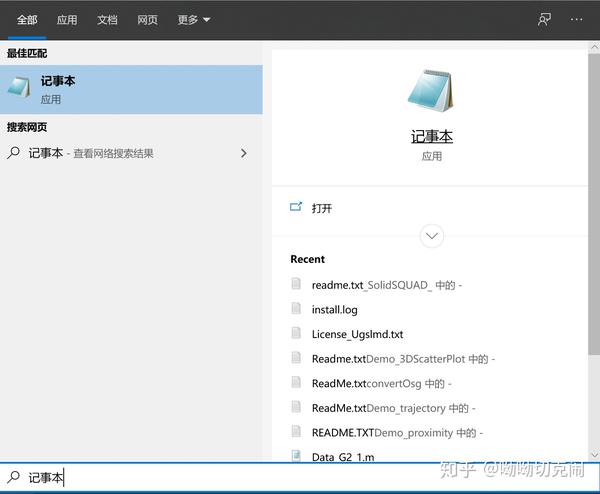The image size is (600, 494).
Task: Click the 记事本 title link in preview
Action: click(x=432, y=137)
